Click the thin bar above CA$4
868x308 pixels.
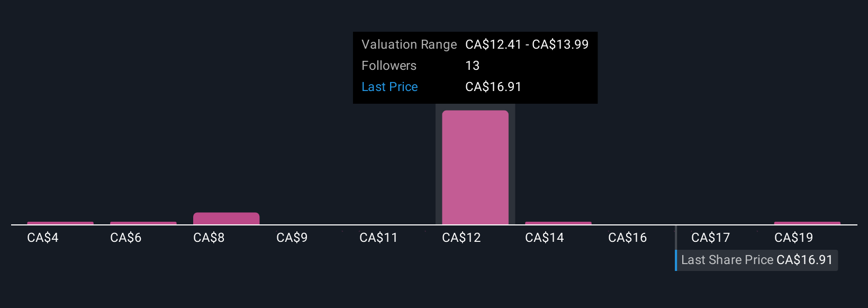coord(60,223)
